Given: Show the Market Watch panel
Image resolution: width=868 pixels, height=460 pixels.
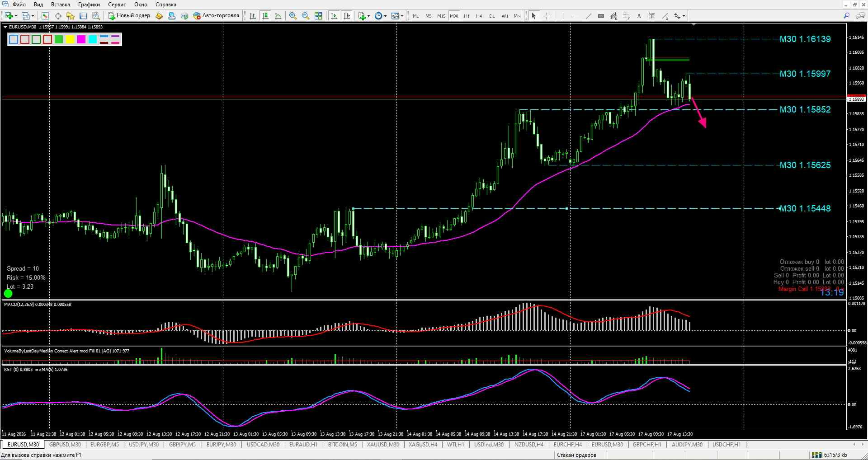Looking at the screenshot, I should point(45,16).
